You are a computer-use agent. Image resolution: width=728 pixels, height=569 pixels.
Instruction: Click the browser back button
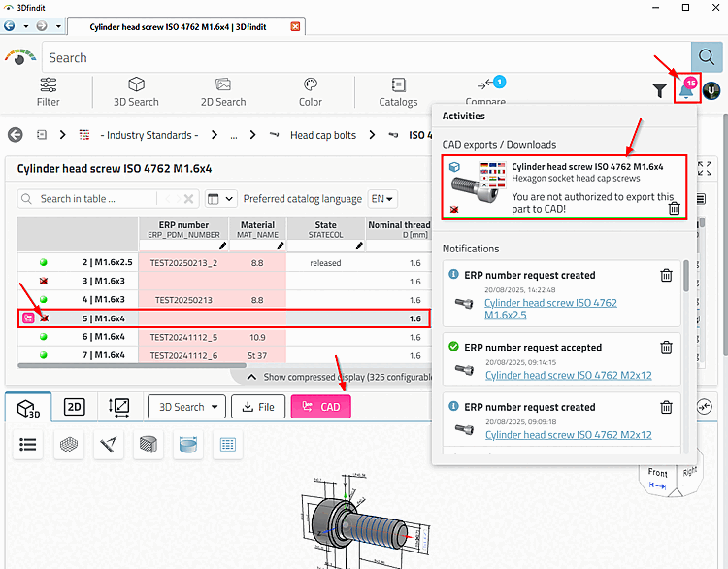(x=10, y=26)
